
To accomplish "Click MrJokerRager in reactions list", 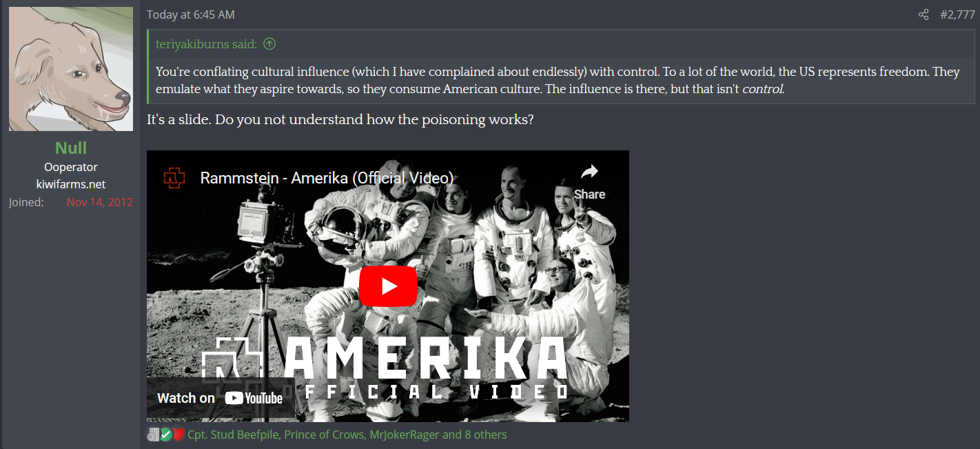I will (x=404, y=435).
